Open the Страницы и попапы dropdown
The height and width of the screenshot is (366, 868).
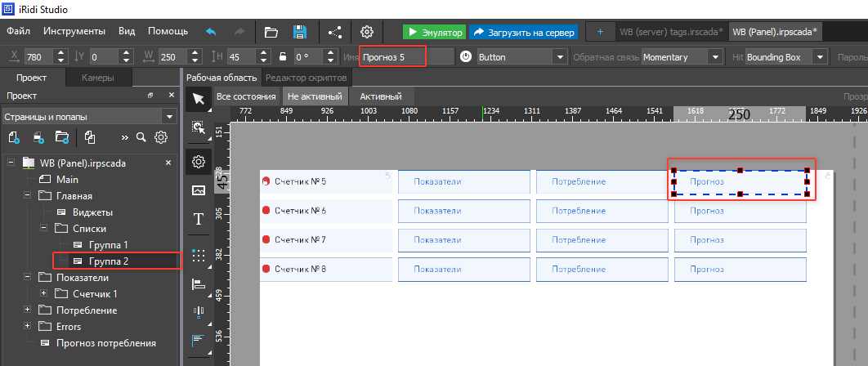88,116
